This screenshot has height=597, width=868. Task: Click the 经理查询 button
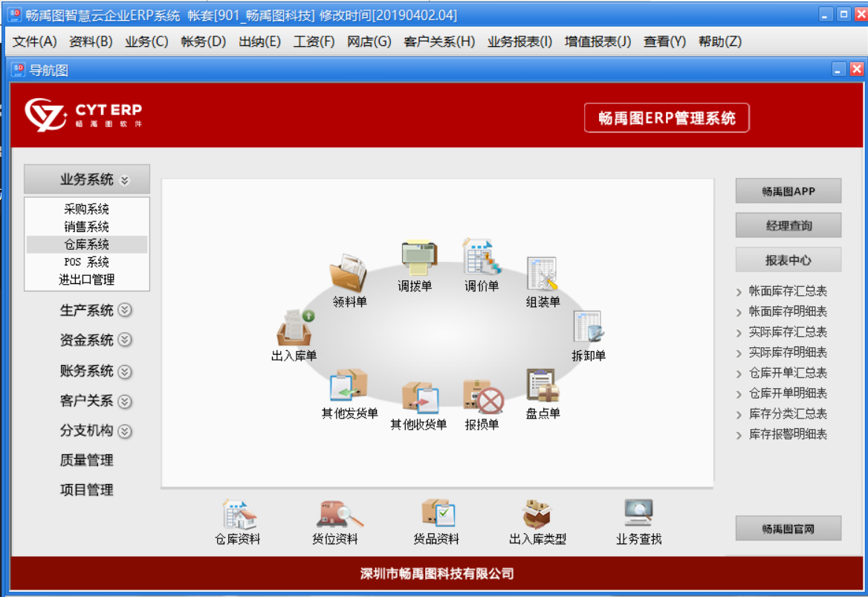[788, 225]
